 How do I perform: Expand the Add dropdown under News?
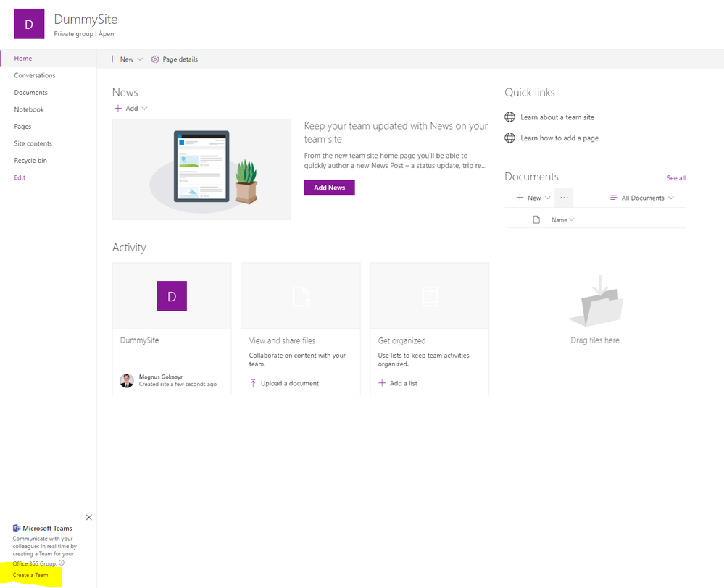pos(144,109)
